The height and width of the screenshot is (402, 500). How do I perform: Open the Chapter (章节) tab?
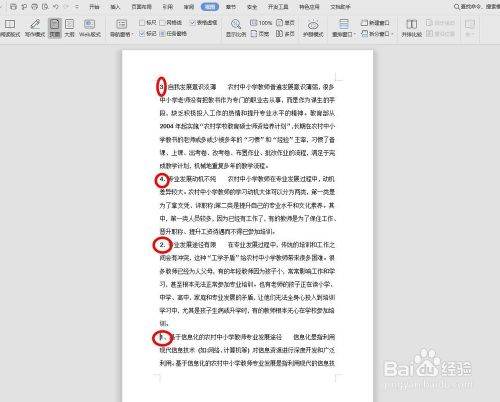pos(231,6)
